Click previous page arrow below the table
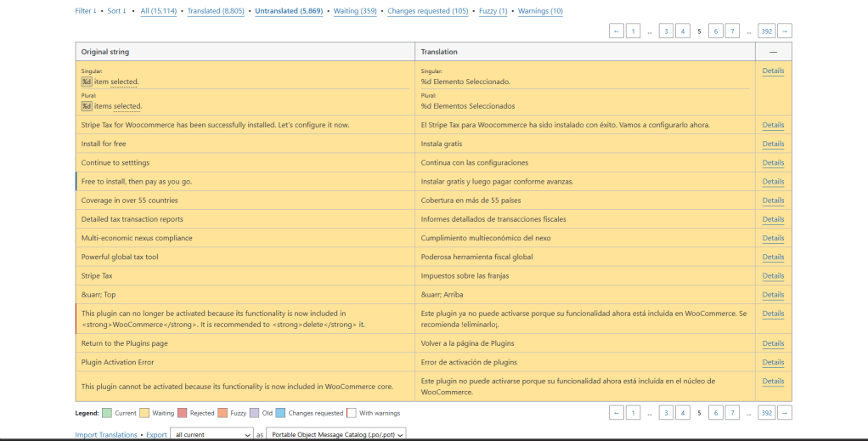Image resolution: width=868 pixels, height=441 pixels. 616,413
